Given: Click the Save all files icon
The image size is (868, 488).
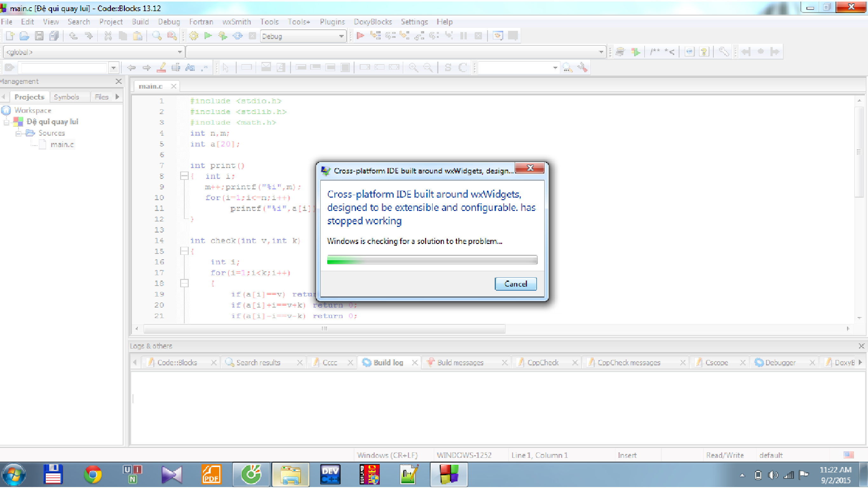Looking at the screenshot, I should 54,36.
